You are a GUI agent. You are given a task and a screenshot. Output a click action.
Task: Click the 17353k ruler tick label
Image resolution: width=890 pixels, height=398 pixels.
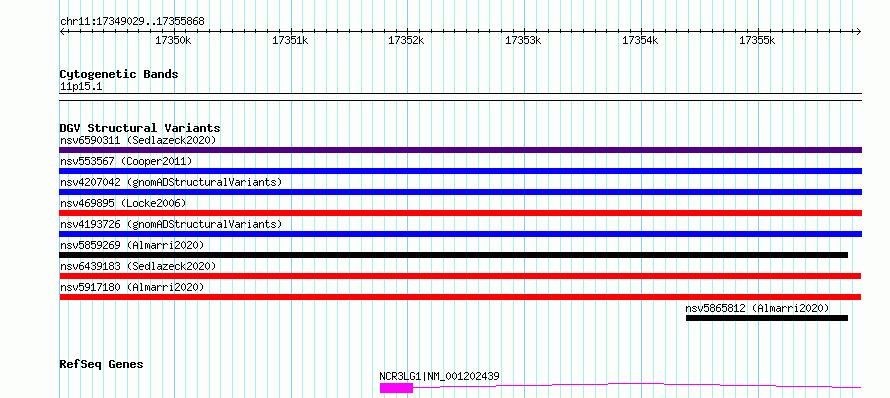pyautogui.click(x=523, y=40)
